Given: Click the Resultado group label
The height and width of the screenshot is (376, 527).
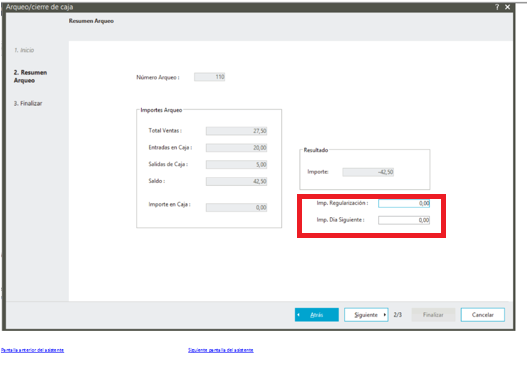Looking at the screenshot, I should coord(316,150).
